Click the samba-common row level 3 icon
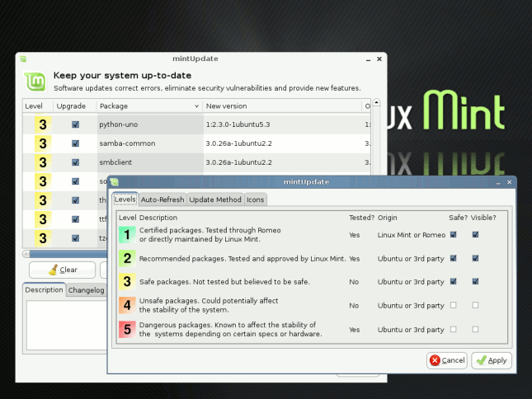The image size is (532, 399). coord(43,143)
